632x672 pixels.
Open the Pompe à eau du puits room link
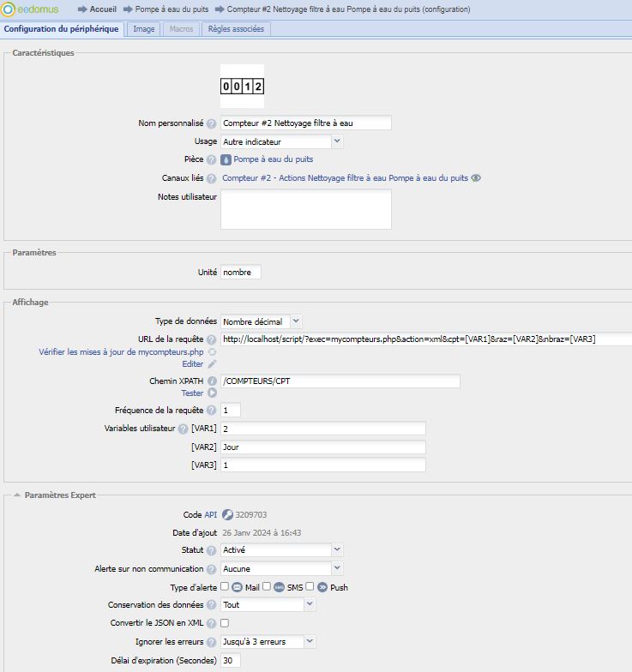click(x=273, y=159)
